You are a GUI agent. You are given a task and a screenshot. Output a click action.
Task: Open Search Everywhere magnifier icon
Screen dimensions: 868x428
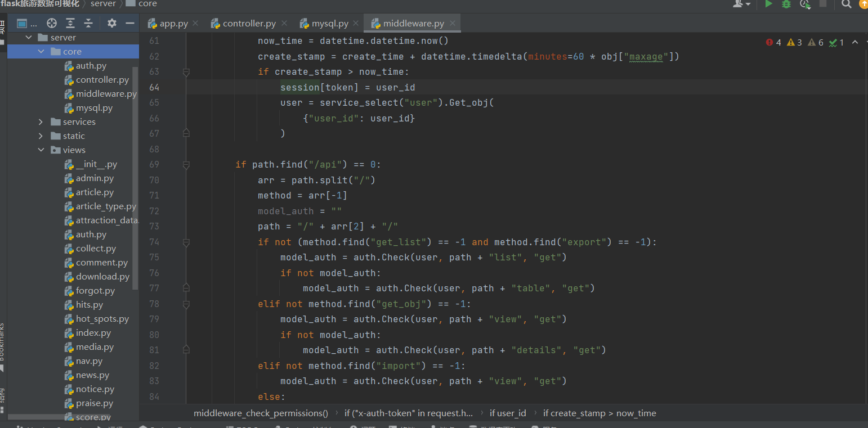pos(847,4)
